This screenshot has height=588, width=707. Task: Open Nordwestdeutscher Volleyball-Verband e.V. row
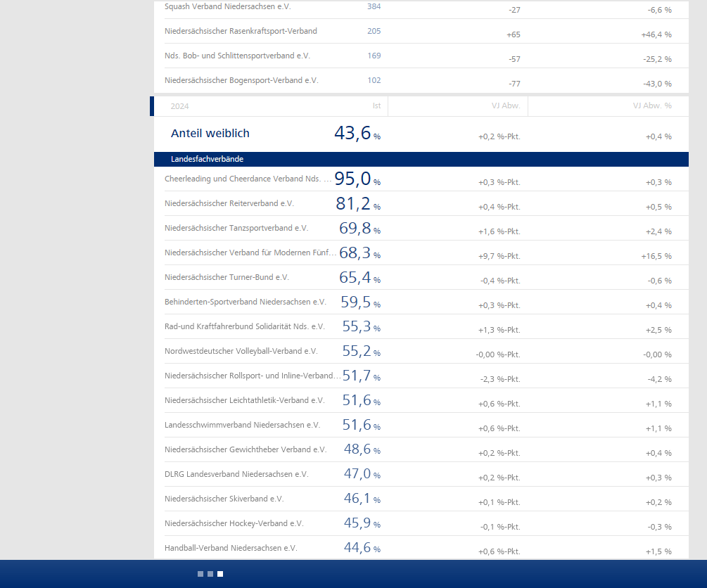click(241, 351)
